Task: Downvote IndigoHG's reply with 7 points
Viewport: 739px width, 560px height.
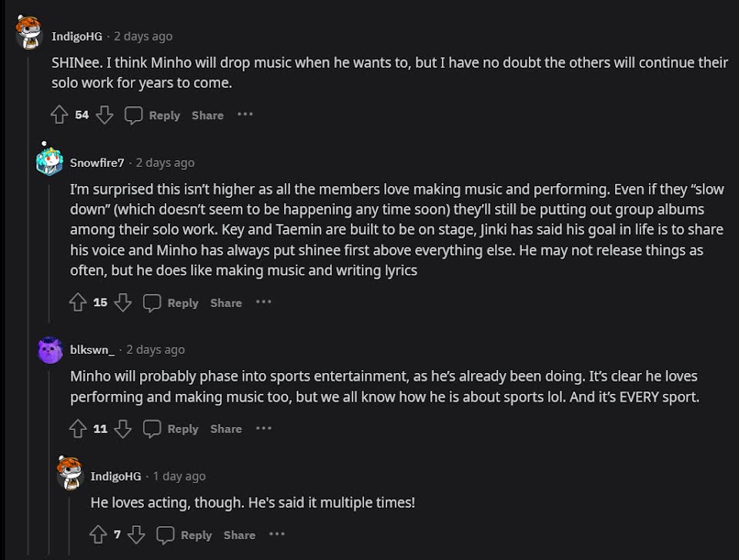Action: 136,535
